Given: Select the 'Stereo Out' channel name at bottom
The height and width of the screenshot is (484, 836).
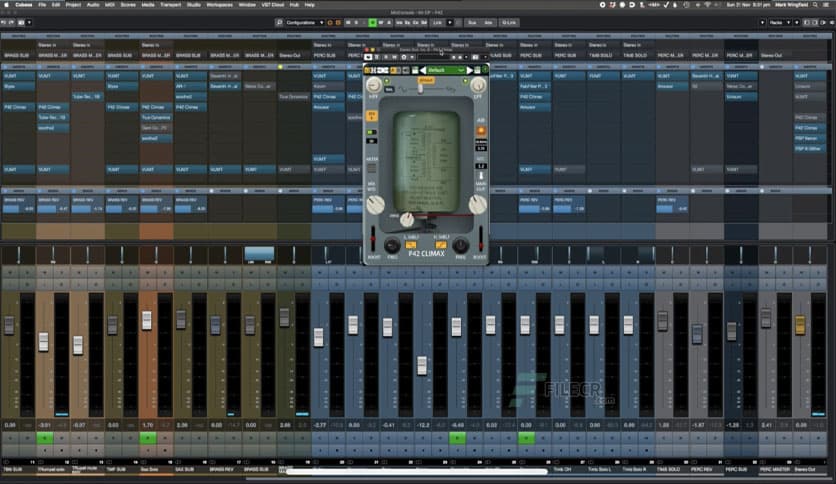Looking at the screenshot, I should tap(805, 470).
